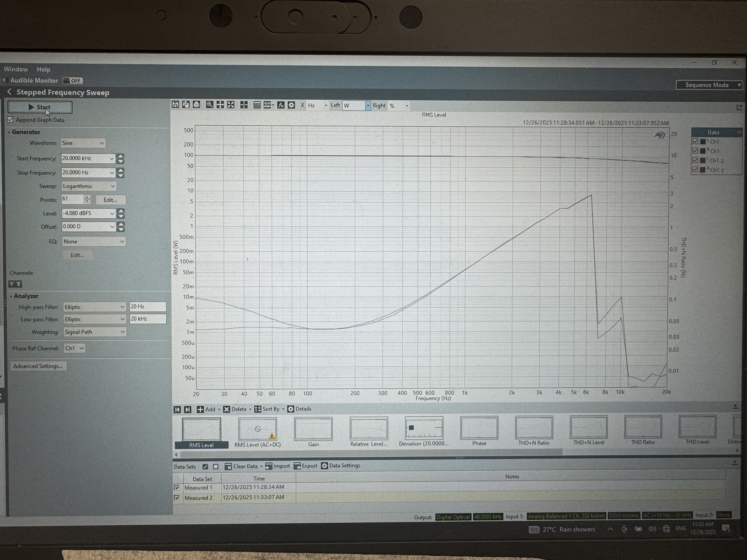Toggle Audible Monitor OFF switch
The image size is (747, 560).
pyautogui.click(x=73, y=81)
